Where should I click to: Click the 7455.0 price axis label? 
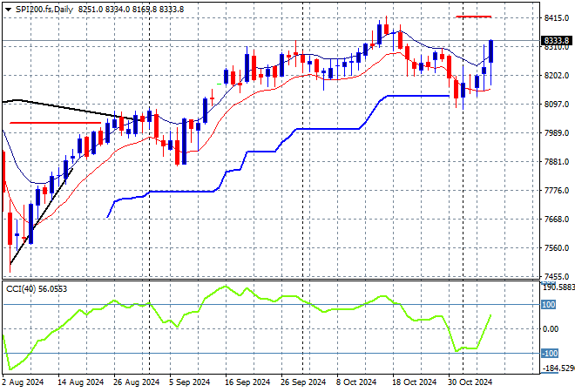pos(557,276)
